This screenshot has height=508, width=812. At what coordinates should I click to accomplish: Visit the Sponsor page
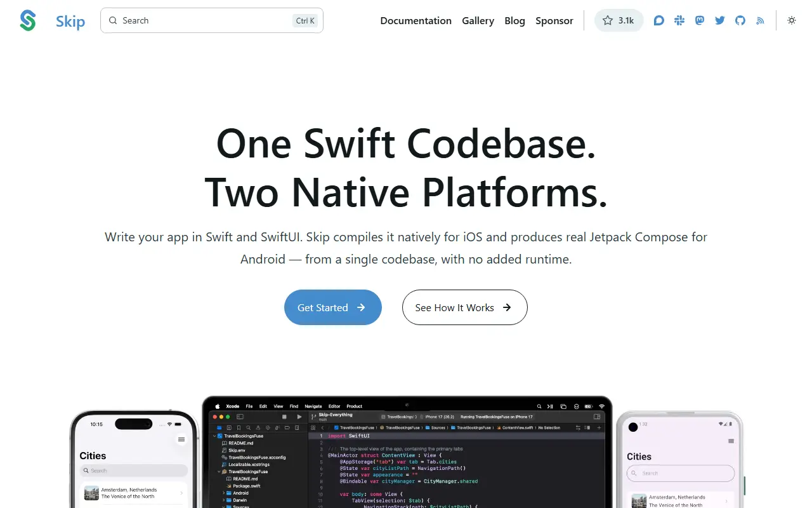pos(554,20)
